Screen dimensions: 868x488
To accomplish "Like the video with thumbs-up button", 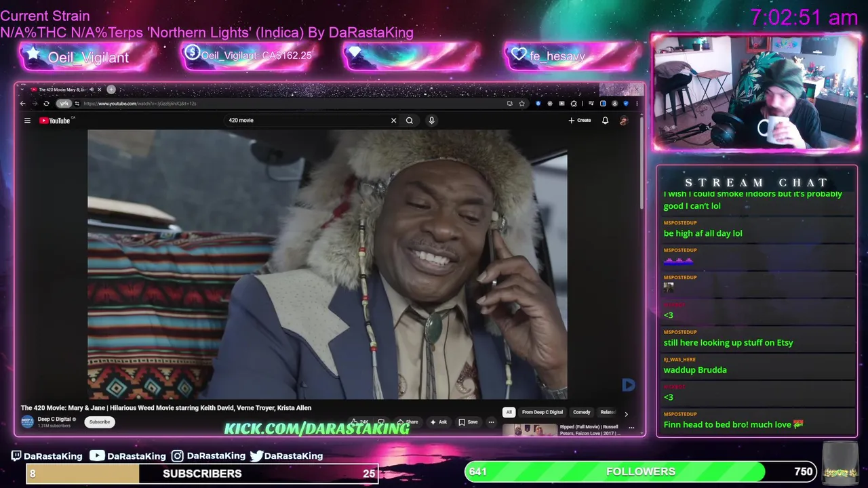I will [360, 422].
